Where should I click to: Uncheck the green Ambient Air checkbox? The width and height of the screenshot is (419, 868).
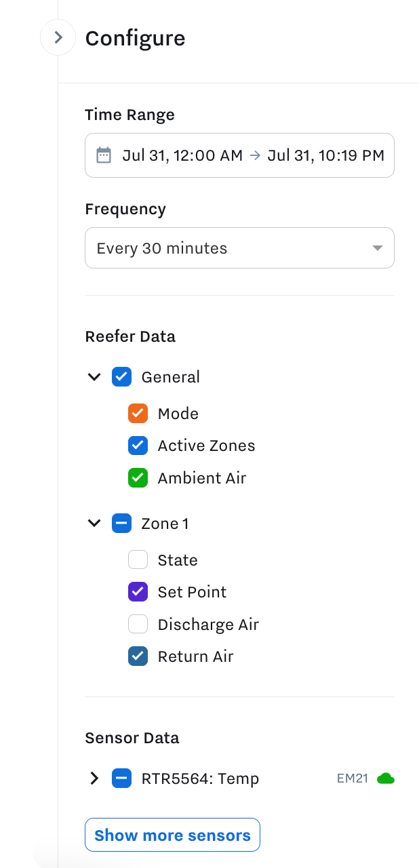pyautogui.click(x=138, y=477)
